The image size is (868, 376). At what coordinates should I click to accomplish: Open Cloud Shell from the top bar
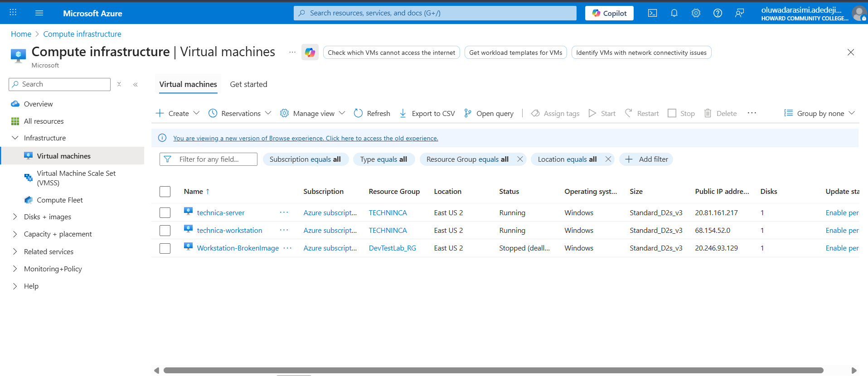point(652,13)
